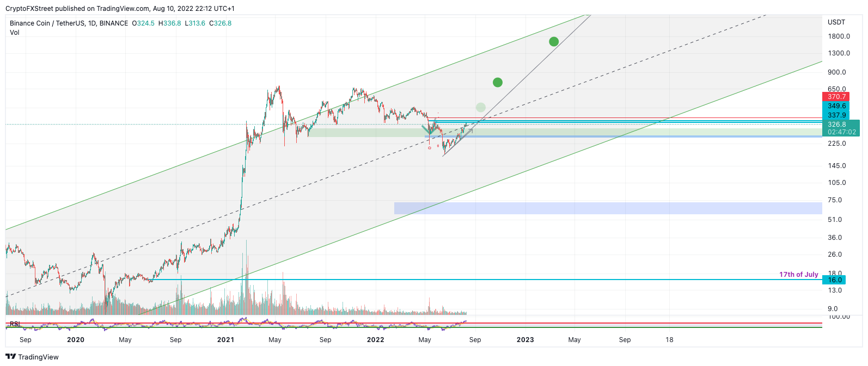
Task: Click the 1800.0 price axis label
Action: [839, 36]
